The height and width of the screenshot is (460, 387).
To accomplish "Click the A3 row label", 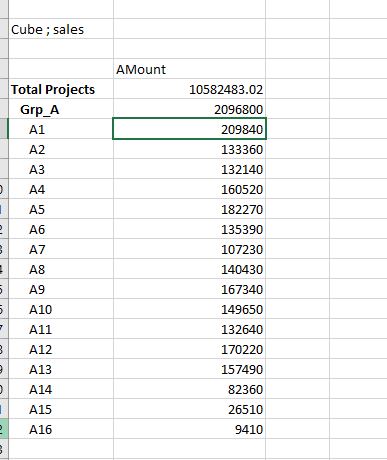I will (61, 169).
